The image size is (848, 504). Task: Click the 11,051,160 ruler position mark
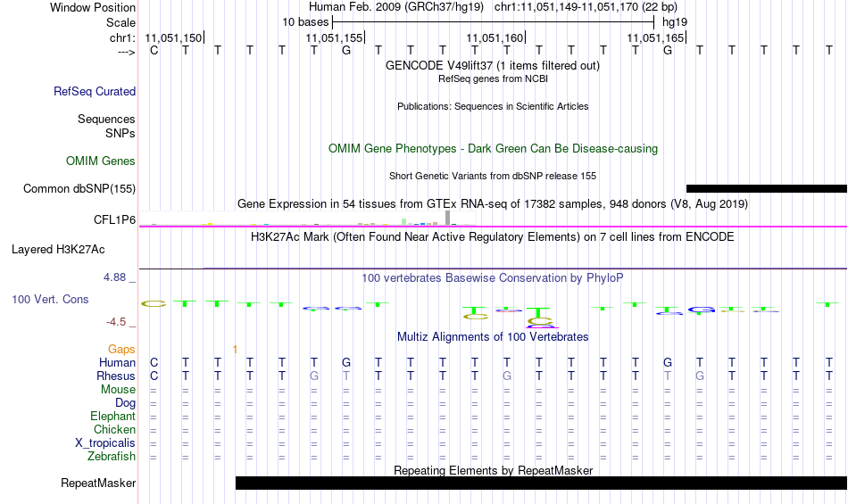click(x=495, y=37)
